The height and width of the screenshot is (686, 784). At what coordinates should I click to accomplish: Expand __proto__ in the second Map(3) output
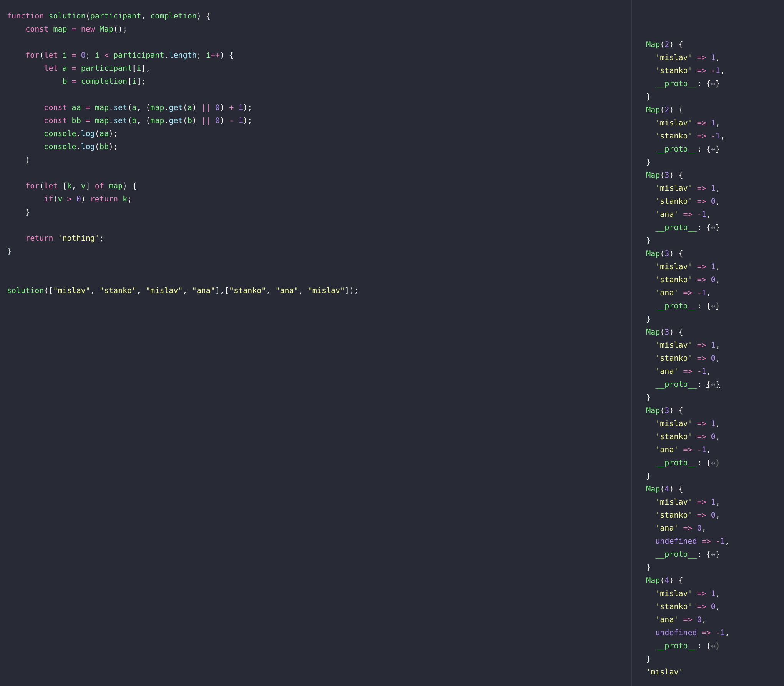point(713,306)
